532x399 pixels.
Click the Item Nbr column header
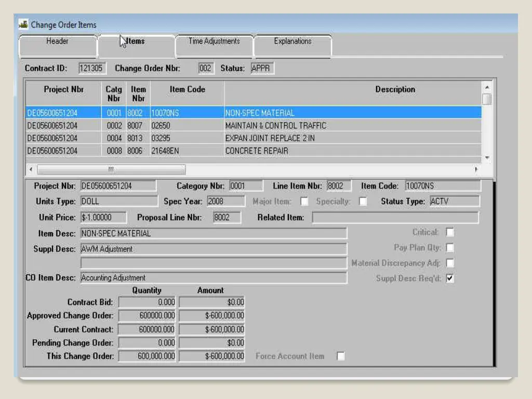coord(138,94)
